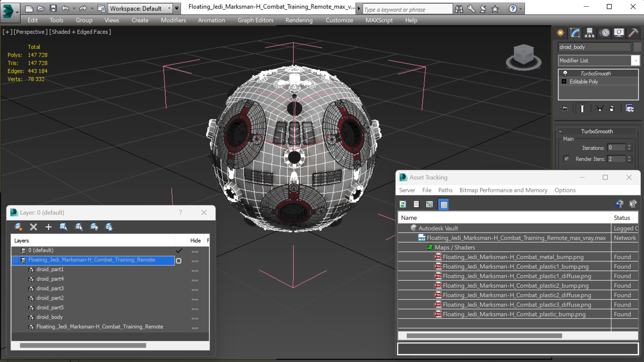The width and height of the screenshot is (644, 362).
Task: Open the Hierarchy panel tab icon
Action: click(590, 32)
